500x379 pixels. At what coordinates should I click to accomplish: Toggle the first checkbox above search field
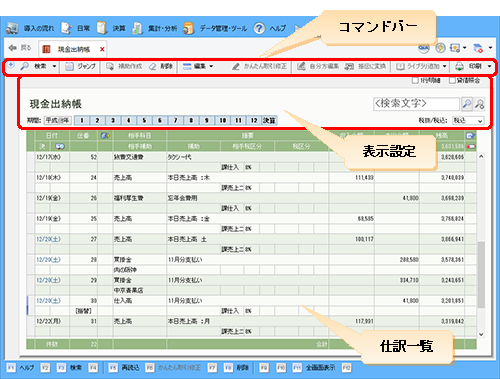415,80
